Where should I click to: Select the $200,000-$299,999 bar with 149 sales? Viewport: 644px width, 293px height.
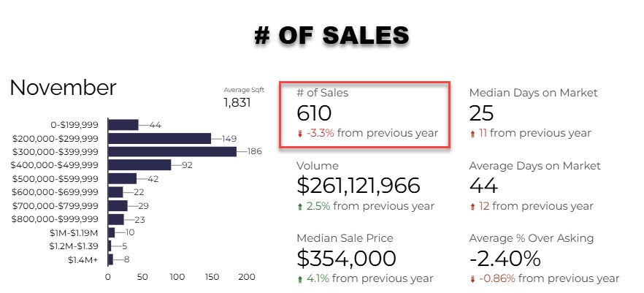point(159,139)
